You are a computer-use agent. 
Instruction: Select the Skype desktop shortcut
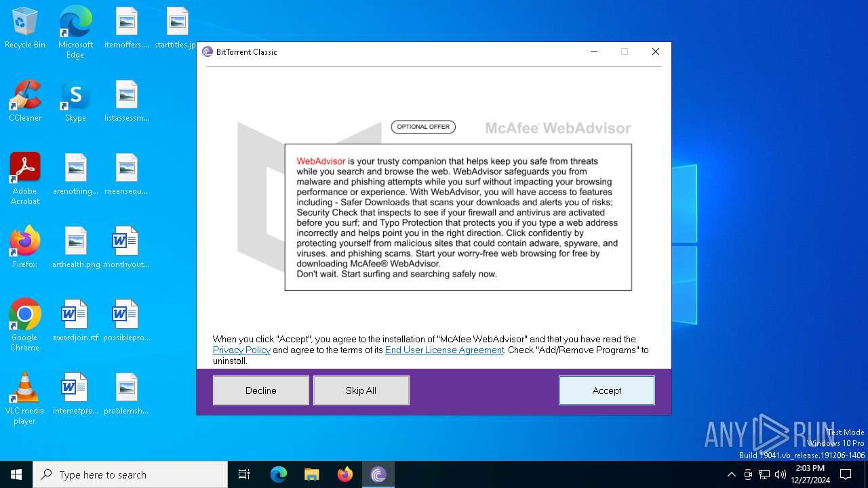point(75,102)
